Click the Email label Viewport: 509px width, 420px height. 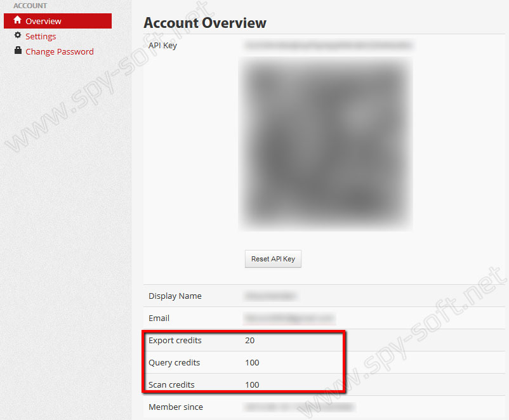159,318
